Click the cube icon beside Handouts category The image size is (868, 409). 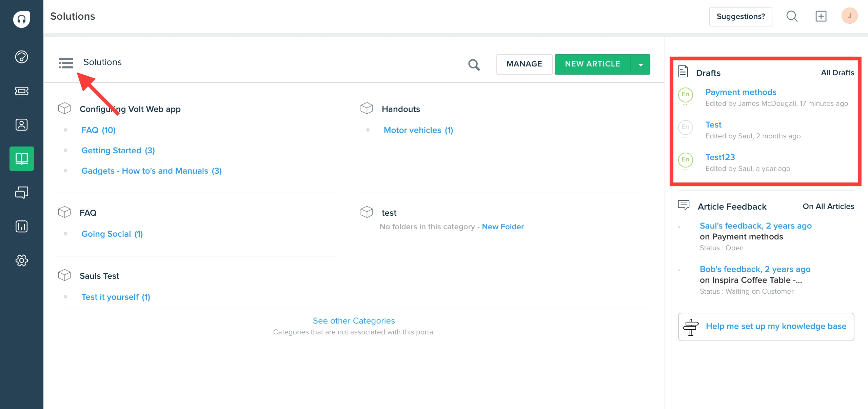click(x=367, y=109)
